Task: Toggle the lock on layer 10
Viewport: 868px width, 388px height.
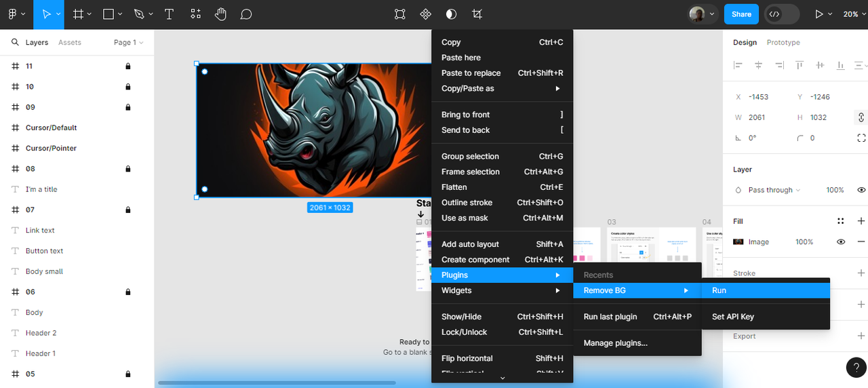Action: click(x=127, y=87)
